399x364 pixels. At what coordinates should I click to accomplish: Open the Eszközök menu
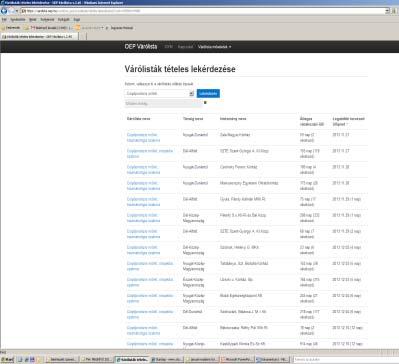tap(64, 20)
